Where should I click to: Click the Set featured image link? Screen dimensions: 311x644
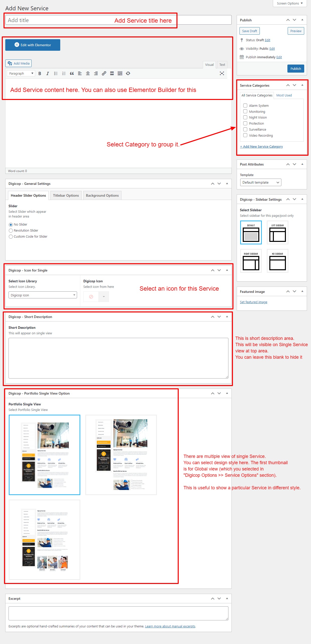click(253, 302)
